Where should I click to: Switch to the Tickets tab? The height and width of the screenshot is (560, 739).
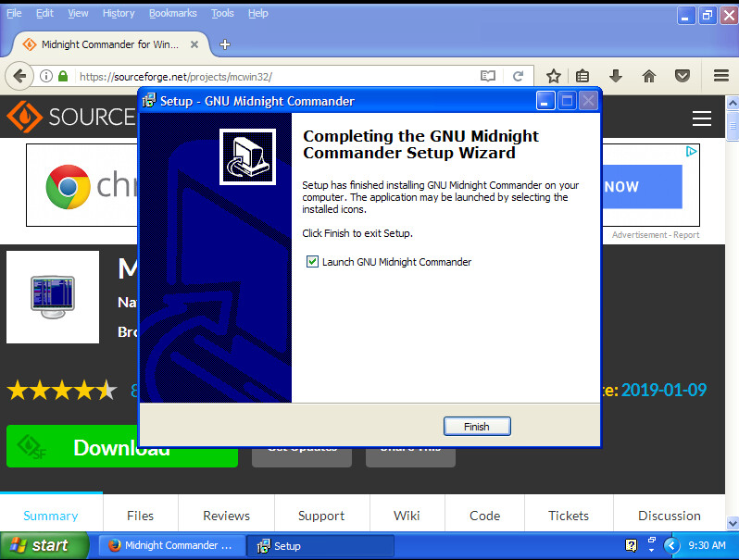(x=569, y=516)
